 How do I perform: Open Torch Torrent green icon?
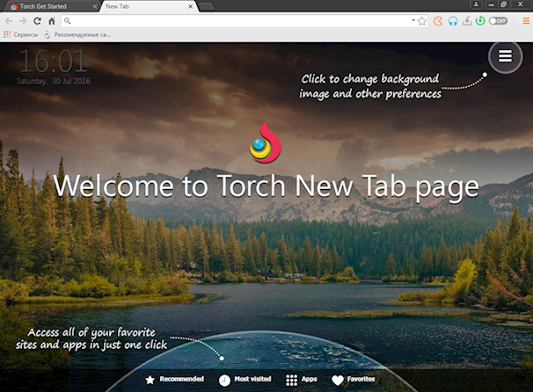[x=480, y=21]
